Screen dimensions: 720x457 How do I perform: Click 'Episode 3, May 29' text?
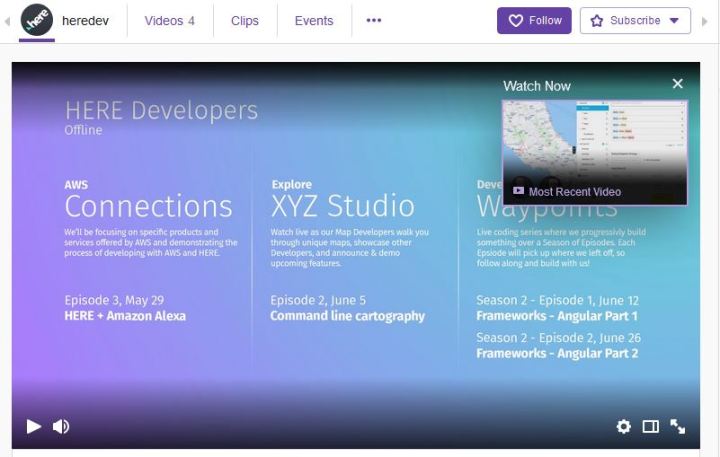pos(114,300)
